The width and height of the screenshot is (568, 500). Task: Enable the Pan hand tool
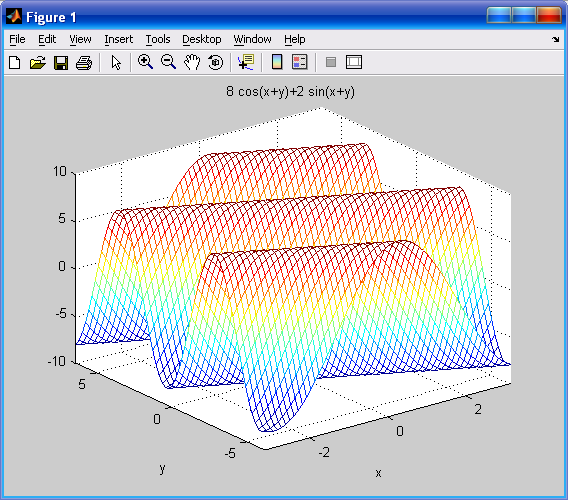[192, 62]
